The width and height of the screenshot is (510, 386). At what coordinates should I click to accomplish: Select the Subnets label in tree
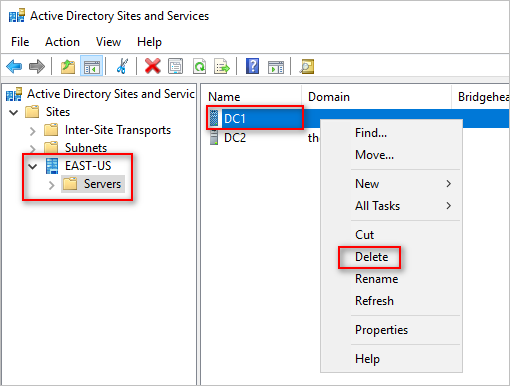point(86,147)
